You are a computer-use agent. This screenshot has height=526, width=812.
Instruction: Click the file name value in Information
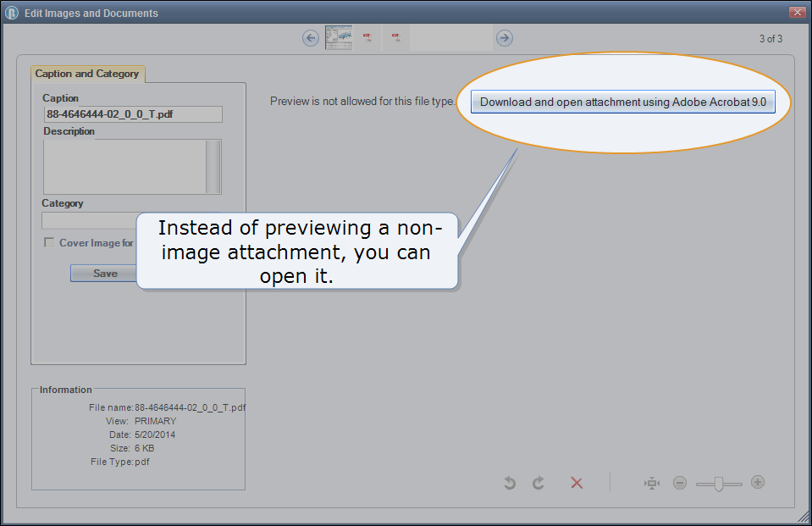(190, 407)
